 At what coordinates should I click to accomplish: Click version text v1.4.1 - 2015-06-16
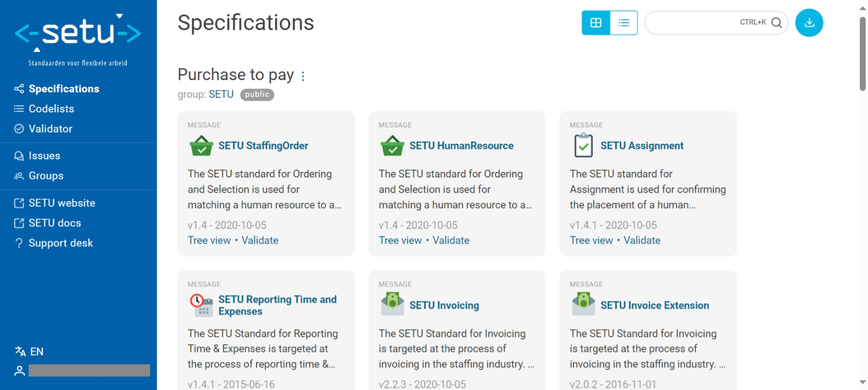point(231,384)
